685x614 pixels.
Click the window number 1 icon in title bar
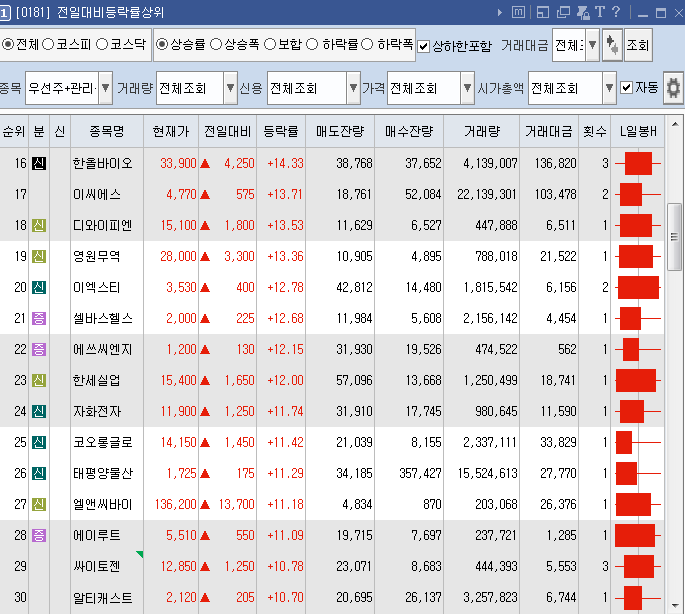tap(4, 13)
